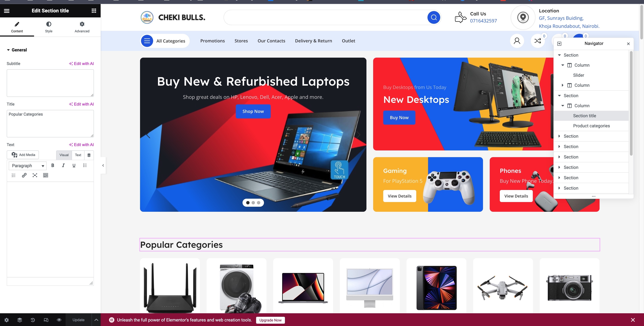
Task: Collapse the General settings section
Action: coord(17,50)
